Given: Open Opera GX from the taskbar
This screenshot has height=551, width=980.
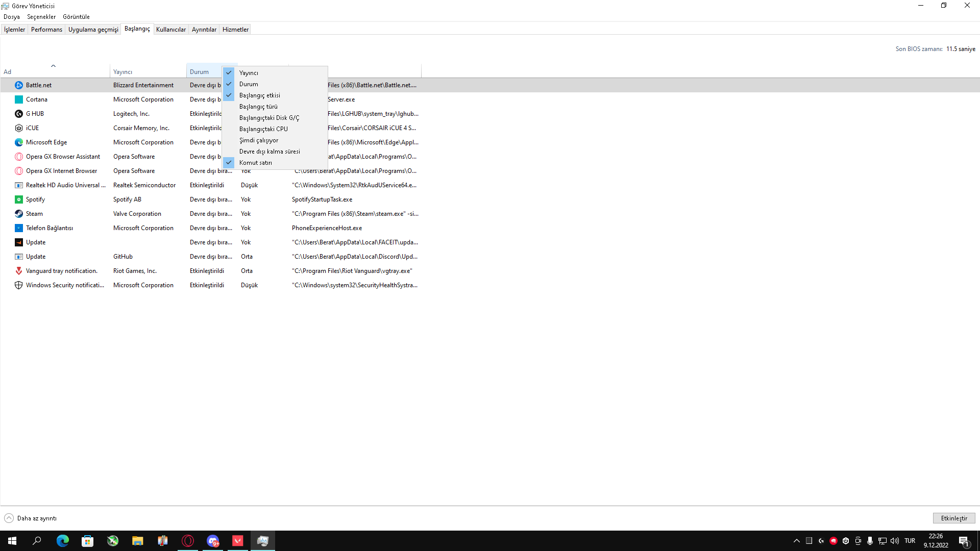Looking at the screenshot, I should pyautogui.click(x=187, y=541).
